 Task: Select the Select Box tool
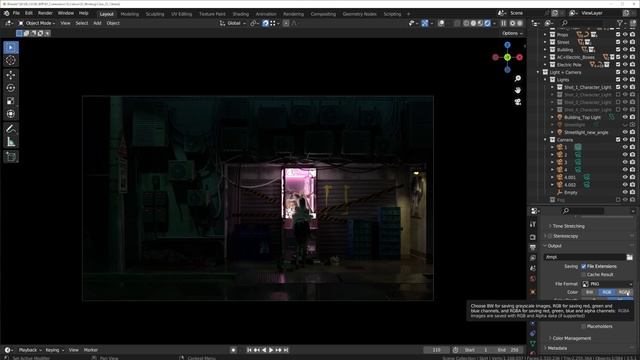(x=11, y=48)
